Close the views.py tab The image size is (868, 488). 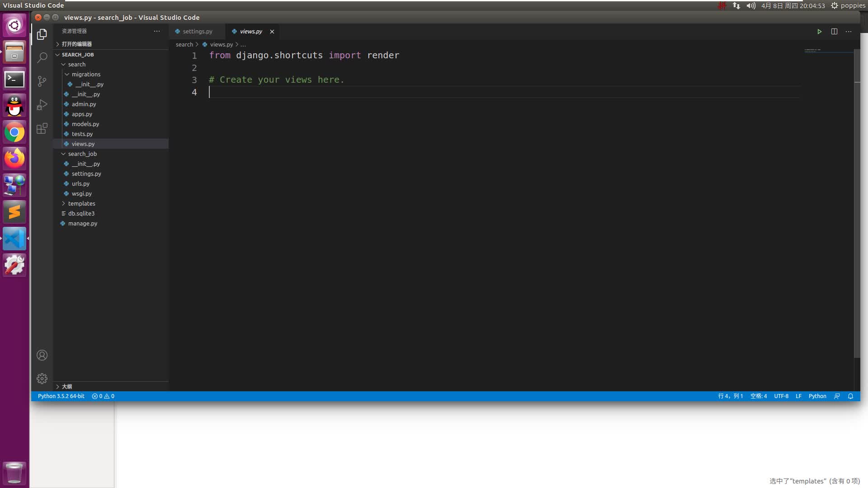coord(272,32)
